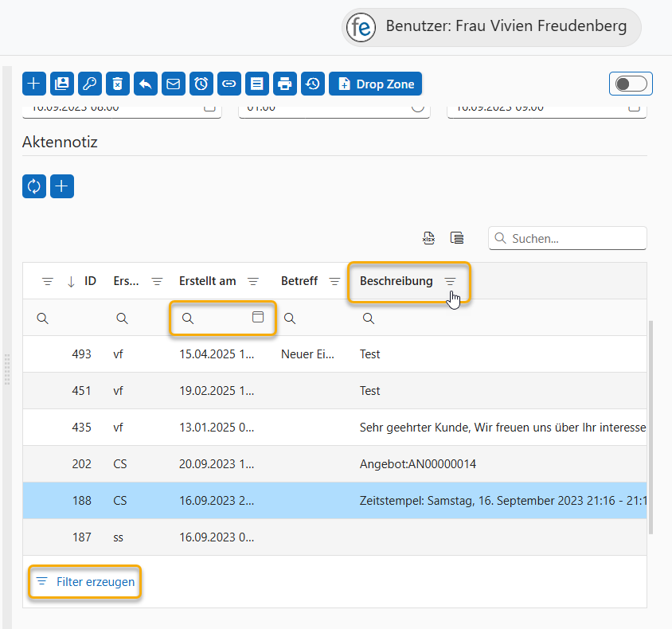Image resolution: width=672 pixels, height=629 pixels.
Task: Click the key icon in top toolbar
Action: tap(90, 84)
